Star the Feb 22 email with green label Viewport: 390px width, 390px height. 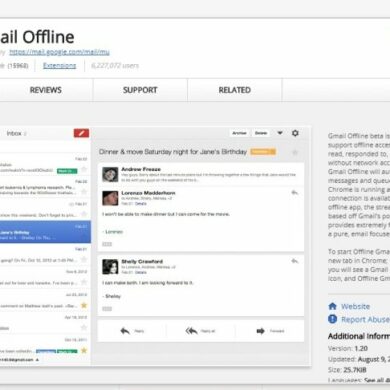pyautogui.click(x=84, y=169)
